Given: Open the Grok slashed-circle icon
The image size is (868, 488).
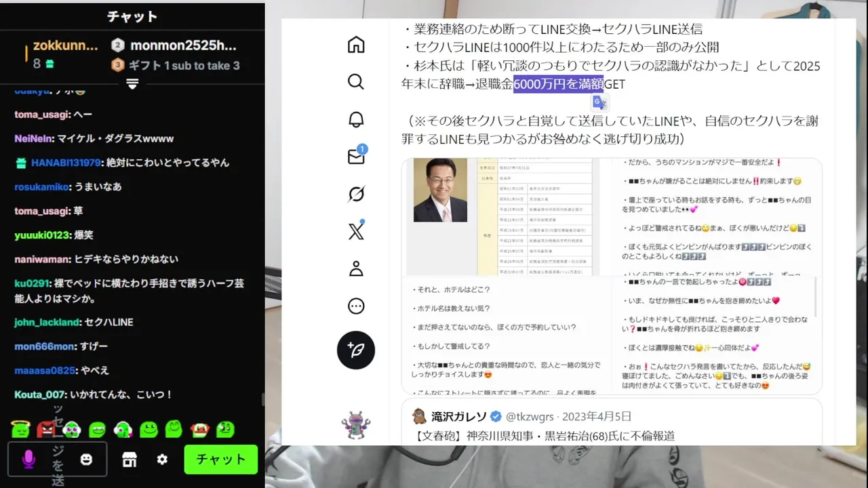Looking at the screenshot, I should pyautogui.click(x=356, y=195).
